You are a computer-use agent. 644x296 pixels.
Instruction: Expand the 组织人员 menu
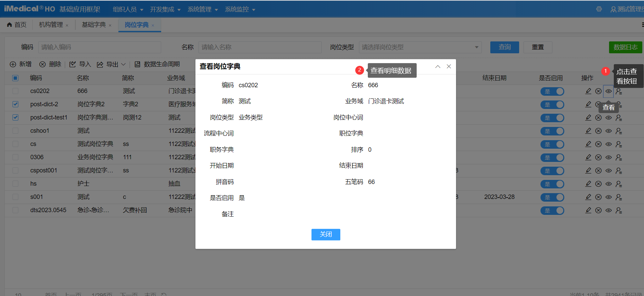click(128, 9)
